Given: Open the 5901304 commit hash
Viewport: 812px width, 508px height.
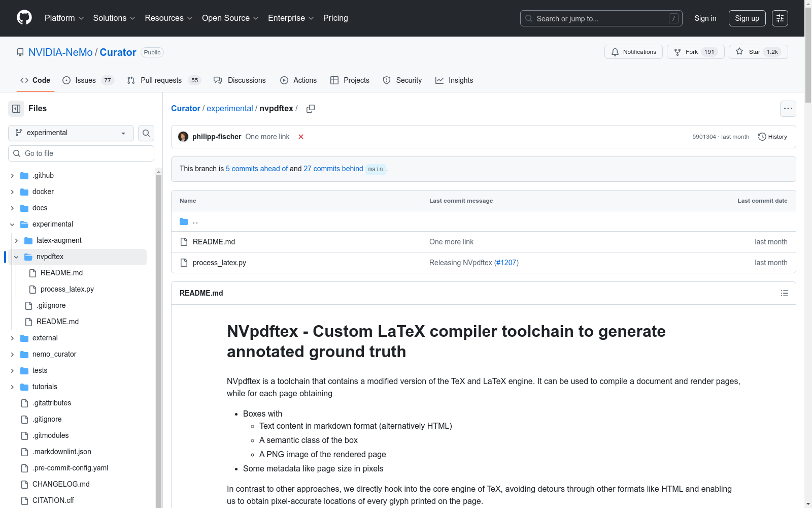Looking at the screenshot, I should 704,137.
